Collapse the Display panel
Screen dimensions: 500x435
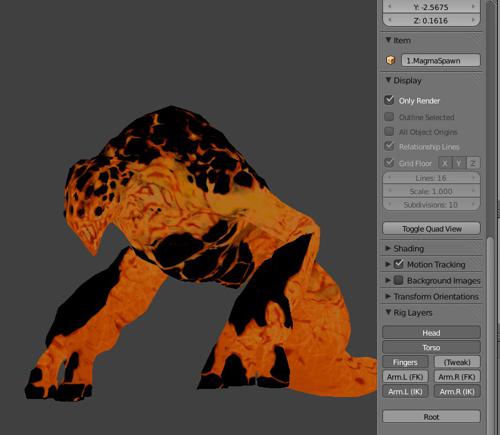[388, 80]
